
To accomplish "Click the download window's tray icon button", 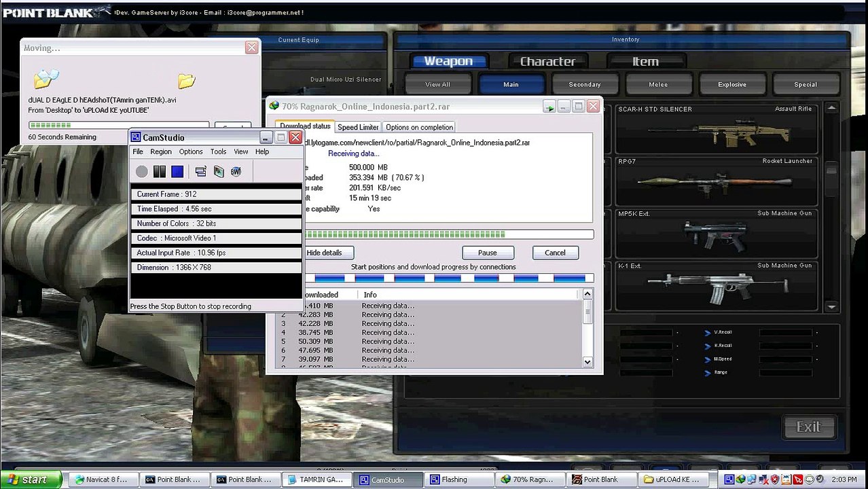I will click(549, 107).
